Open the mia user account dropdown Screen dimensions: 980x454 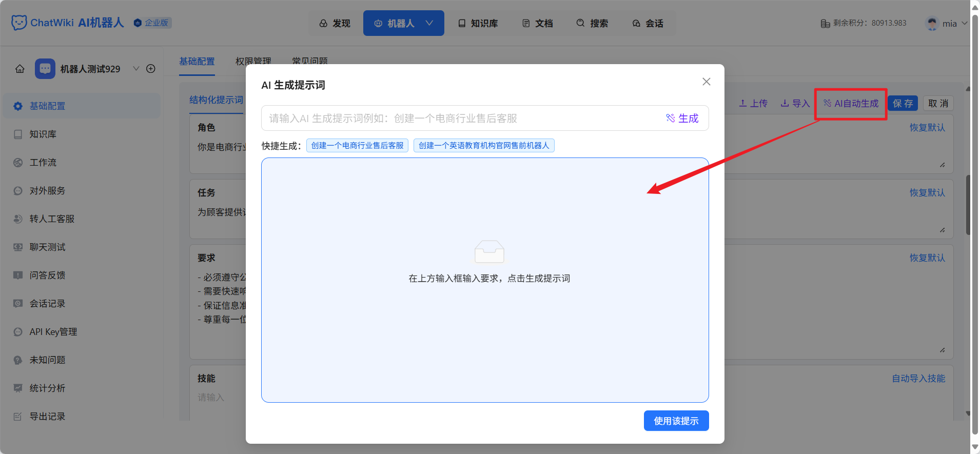[946, 23]
